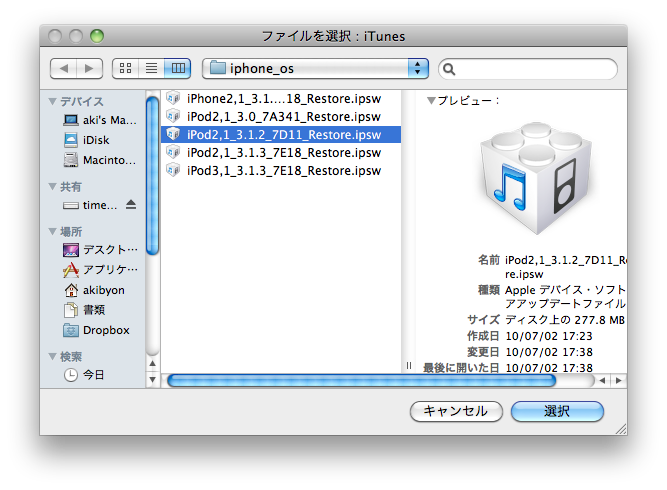Collapse the プレビュー disclosure triangle
The image size is (667, 490).
[431, 101]
